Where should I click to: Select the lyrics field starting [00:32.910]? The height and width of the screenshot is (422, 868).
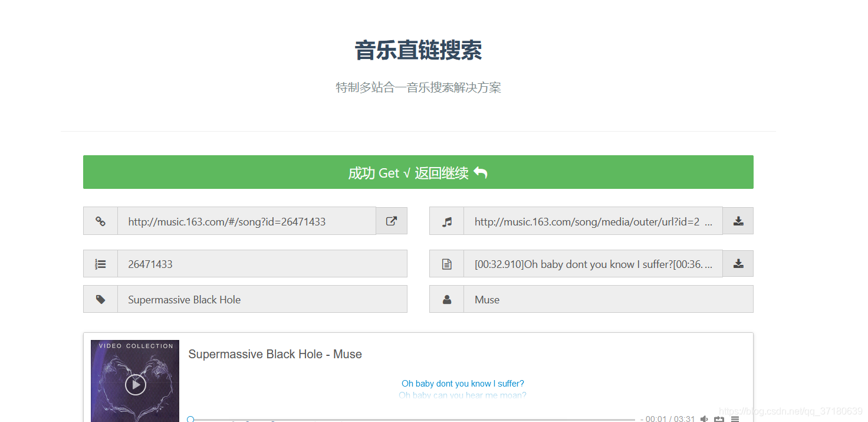click(593, 264)
